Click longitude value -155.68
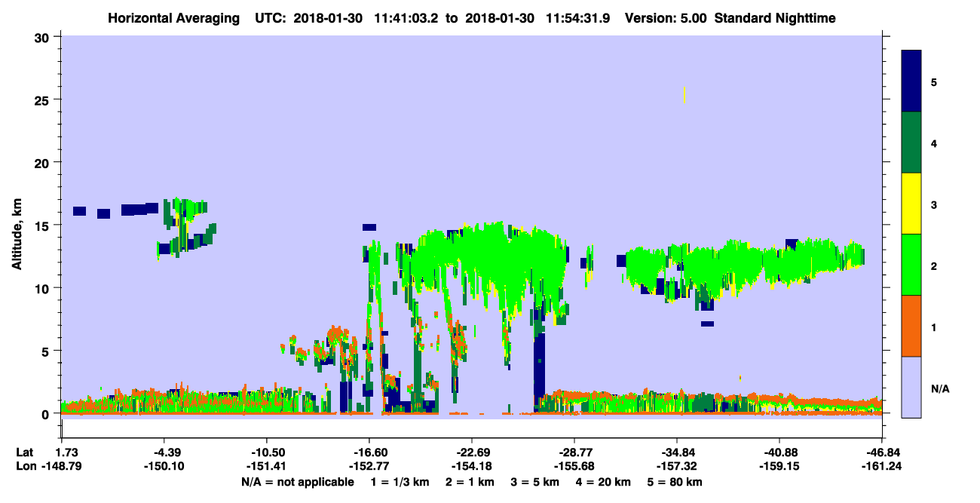 tap(574, 466)
